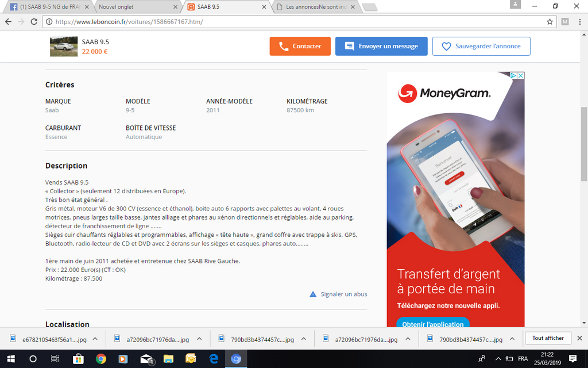
Task: Click the page scrollbar up arrow
Action: [584, 34]
